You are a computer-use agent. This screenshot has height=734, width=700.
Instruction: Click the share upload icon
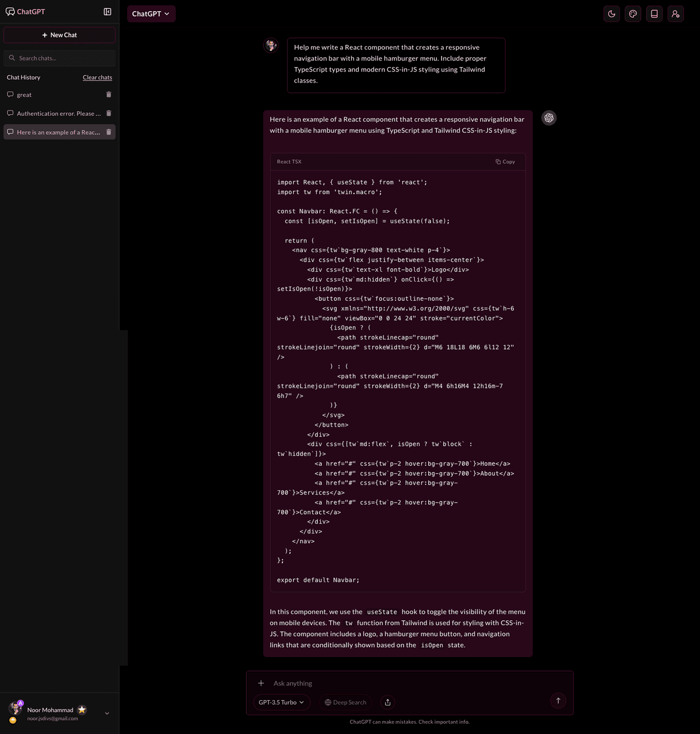[x=387, y=703]
